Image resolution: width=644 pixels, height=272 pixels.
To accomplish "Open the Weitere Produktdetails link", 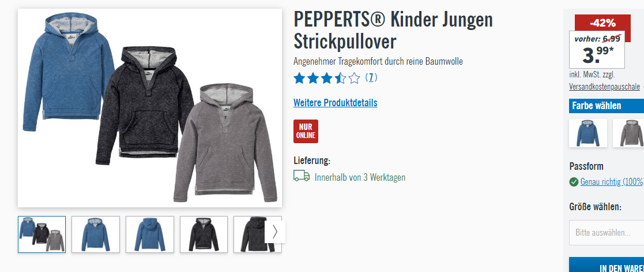I will pos(335,102).
